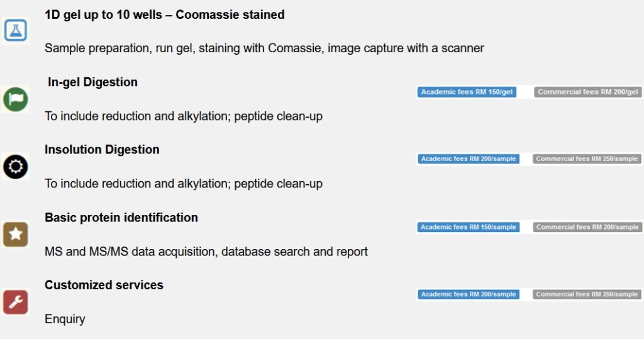Click Basic protein identification commercial fees badge
The height and width of the screenshot is (339, 644).
click(587, 227)
